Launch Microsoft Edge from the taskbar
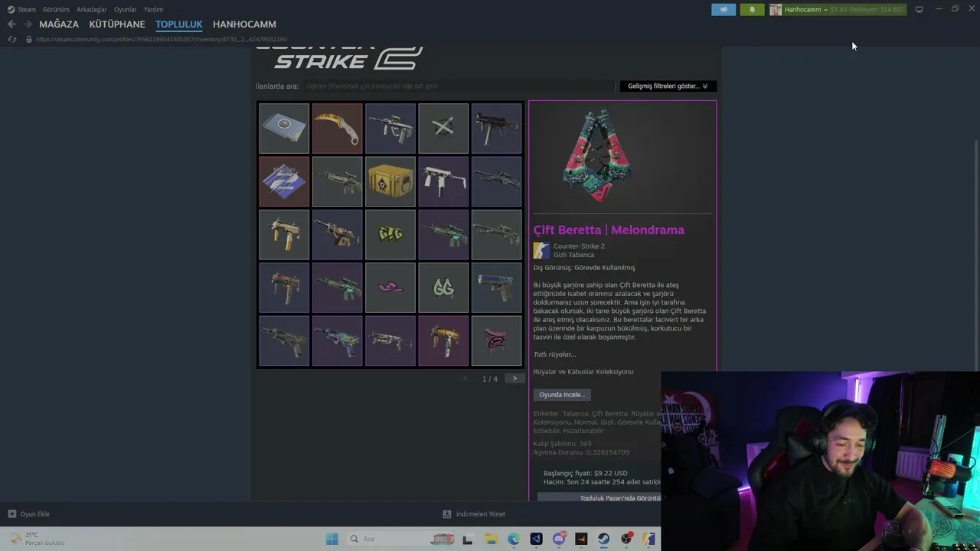 (x=514, y=539)
